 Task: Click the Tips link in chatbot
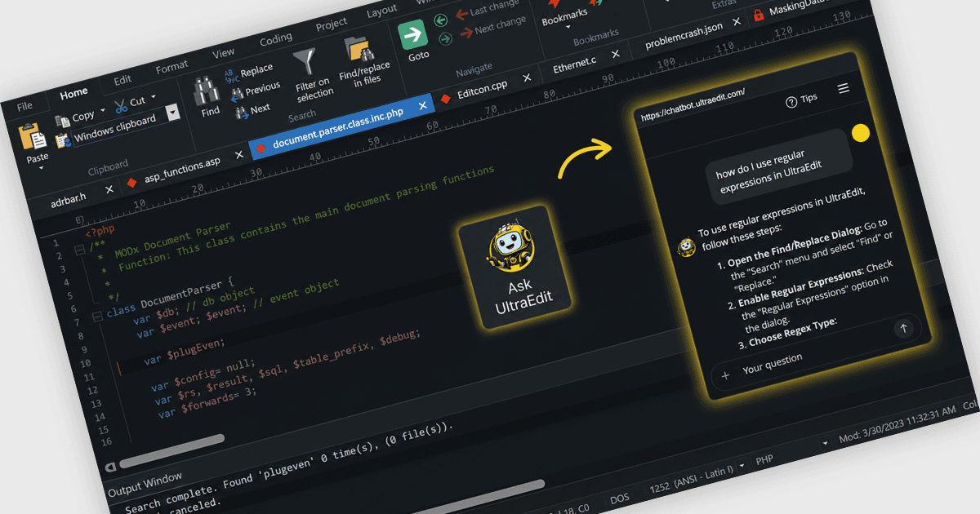808,99
